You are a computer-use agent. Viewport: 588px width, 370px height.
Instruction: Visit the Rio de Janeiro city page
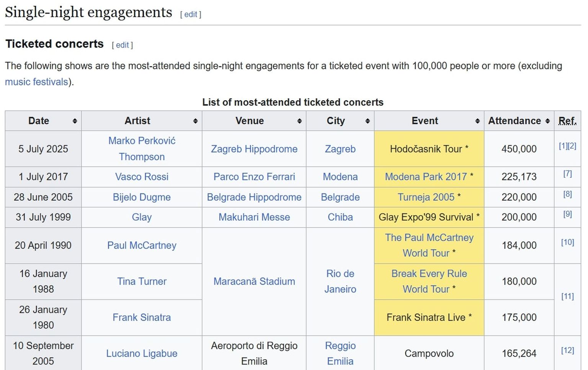(340, 282)
